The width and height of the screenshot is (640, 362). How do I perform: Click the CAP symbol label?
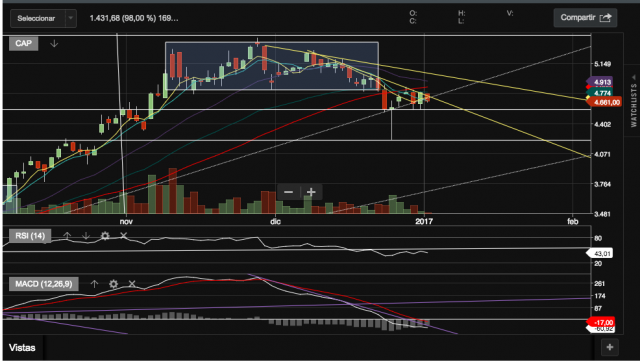(23, 43)
